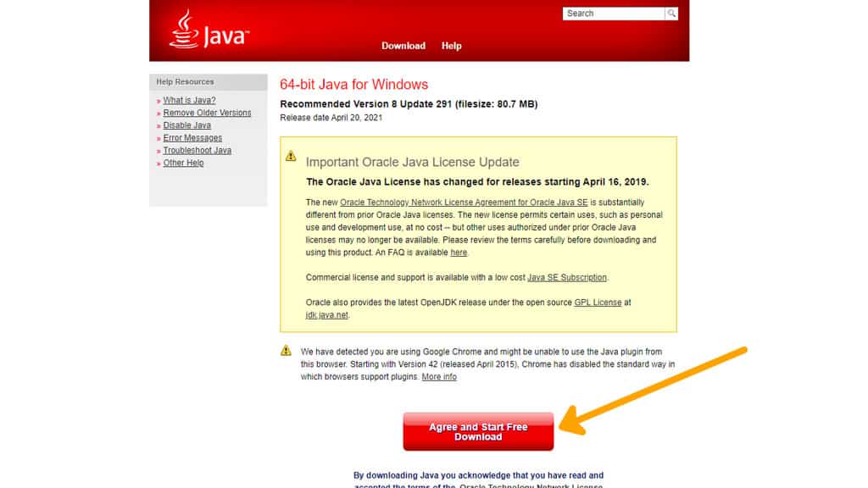Open the Other Help link
Viewport: 868px width, 488px height.
pyautogui.click(x=183, y=163)
